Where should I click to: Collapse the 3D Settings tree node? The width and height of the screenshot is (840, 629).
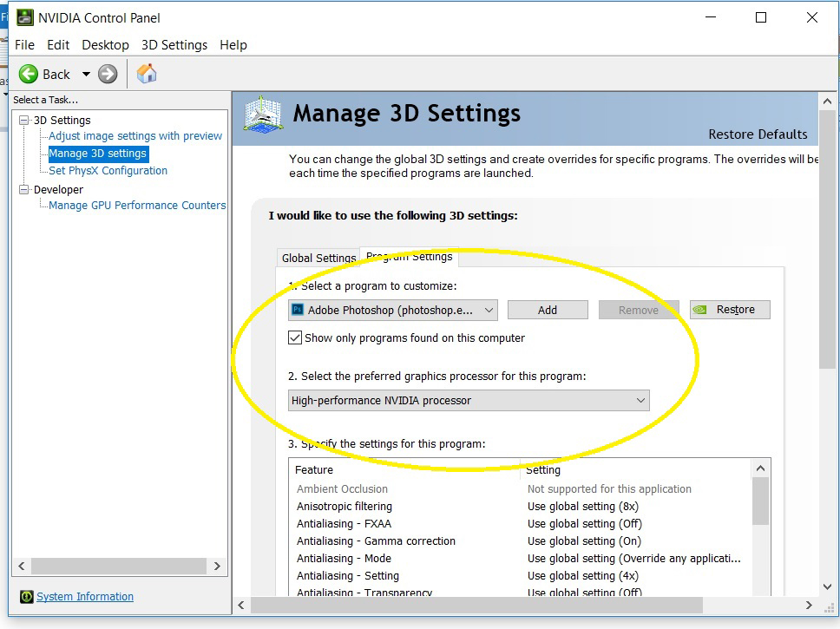pyautogui.click(x=23, y=120)
